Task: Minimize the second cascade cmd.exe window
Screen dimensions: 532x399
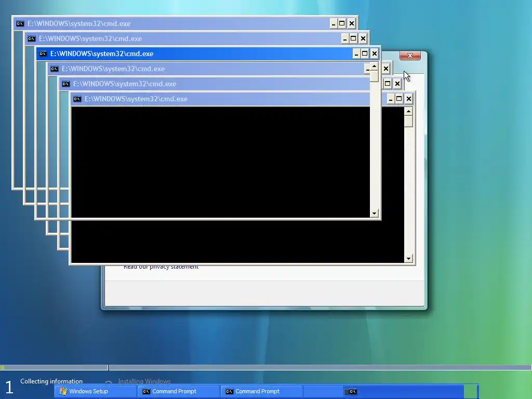Action: [x=345, y=38]
